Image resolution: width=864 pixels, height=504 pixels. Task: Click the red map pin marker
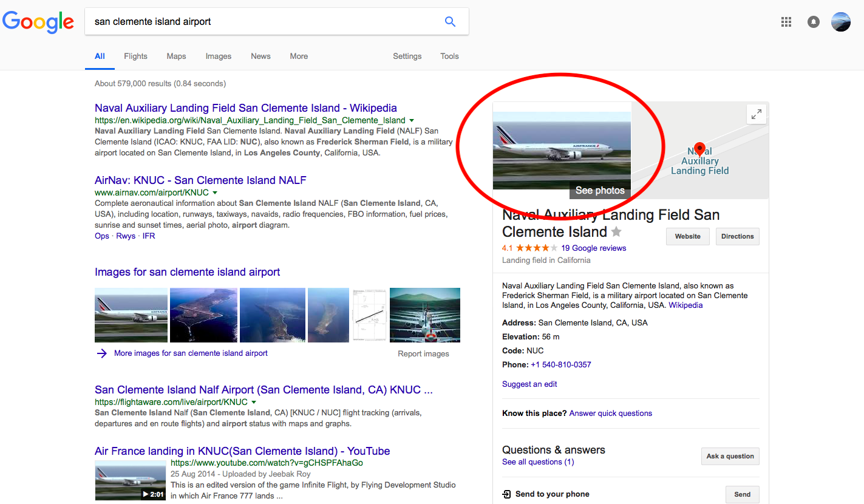coord(699,149)
